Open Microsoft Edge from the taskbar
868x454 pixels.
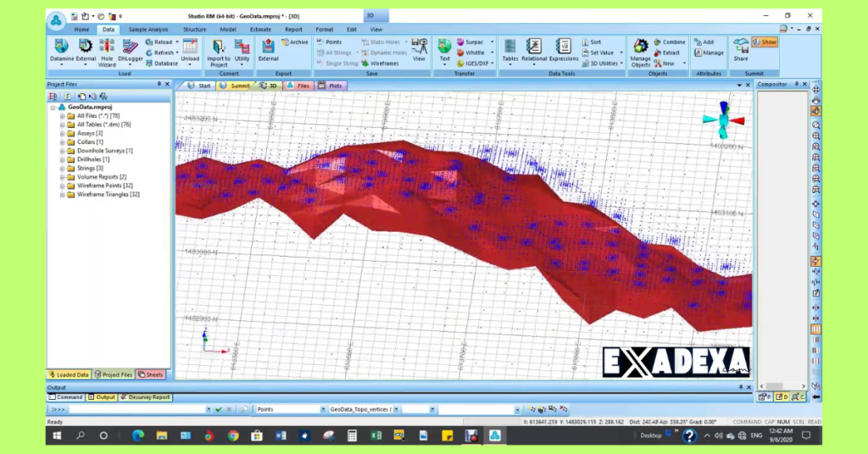tap(138, 435)
